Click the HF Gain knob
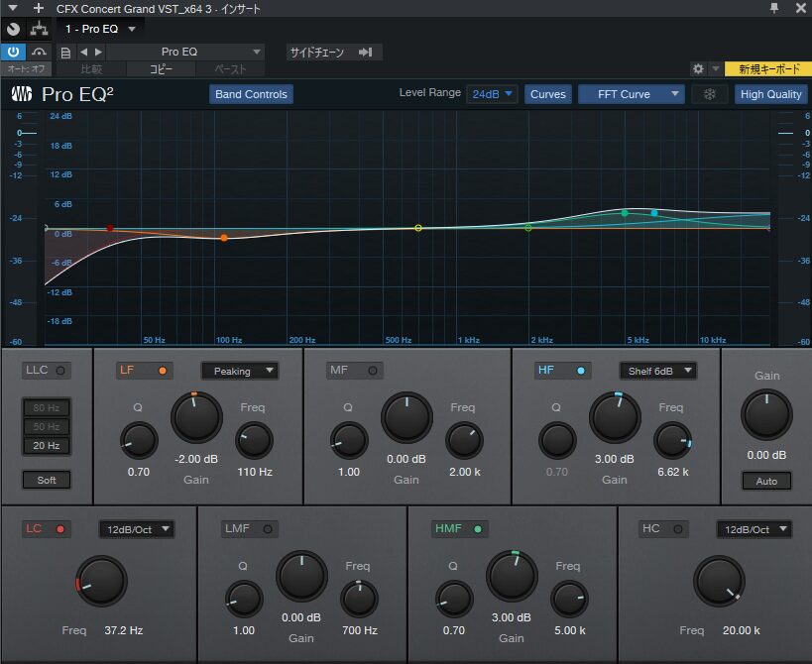Screen dimensions: 812x664 tap(615, 417)
